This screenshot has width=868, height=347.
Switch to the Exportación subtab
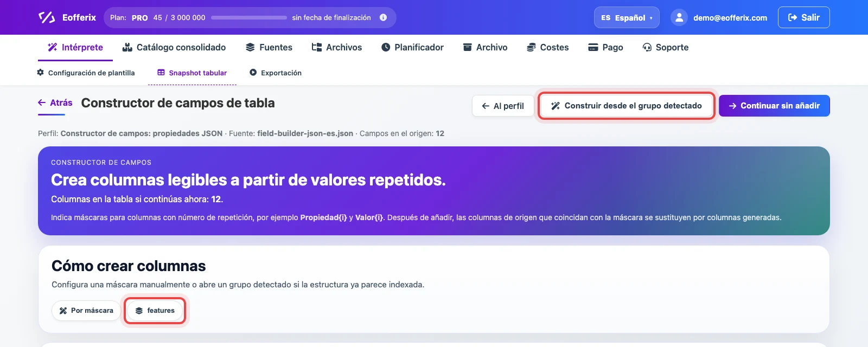pos(276,73)
